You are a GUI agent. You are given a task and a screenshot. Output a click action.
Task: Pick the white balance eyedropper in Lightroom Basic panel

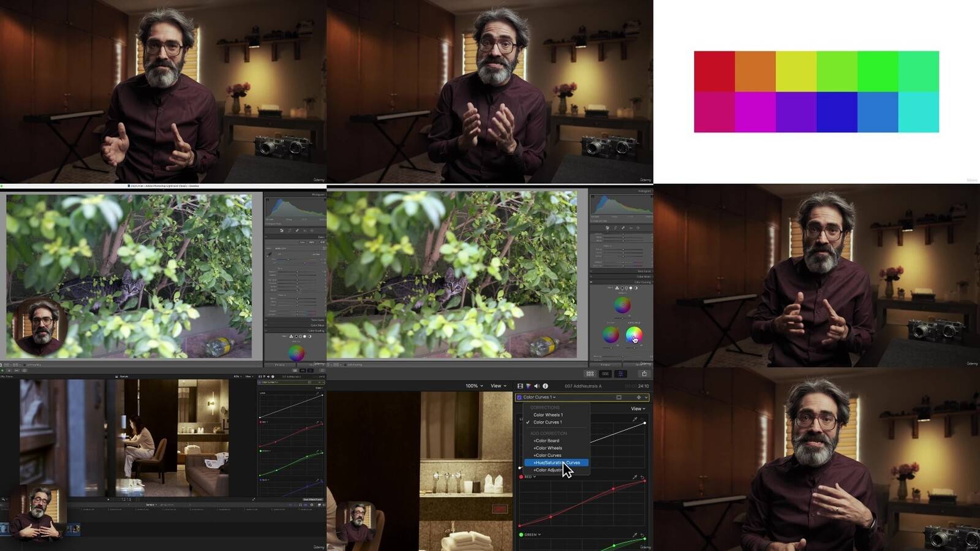269,254
